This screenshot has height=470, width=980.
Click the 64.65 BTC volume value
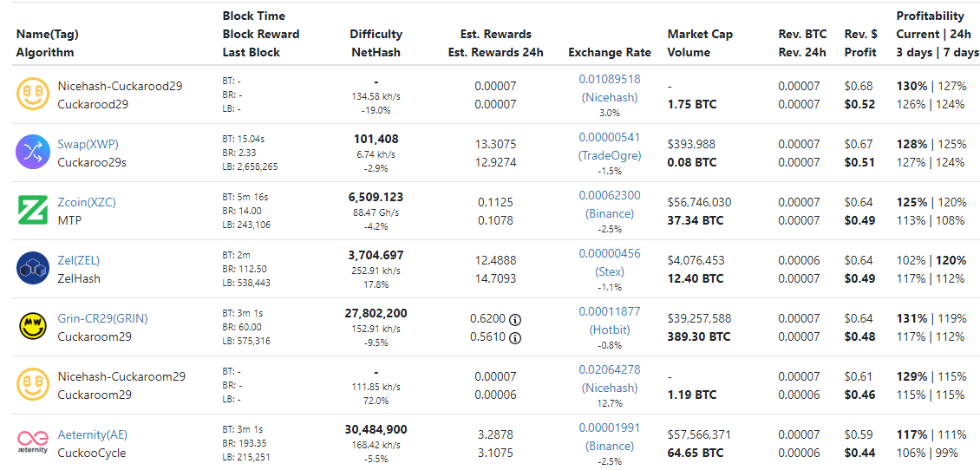point(696,454)
